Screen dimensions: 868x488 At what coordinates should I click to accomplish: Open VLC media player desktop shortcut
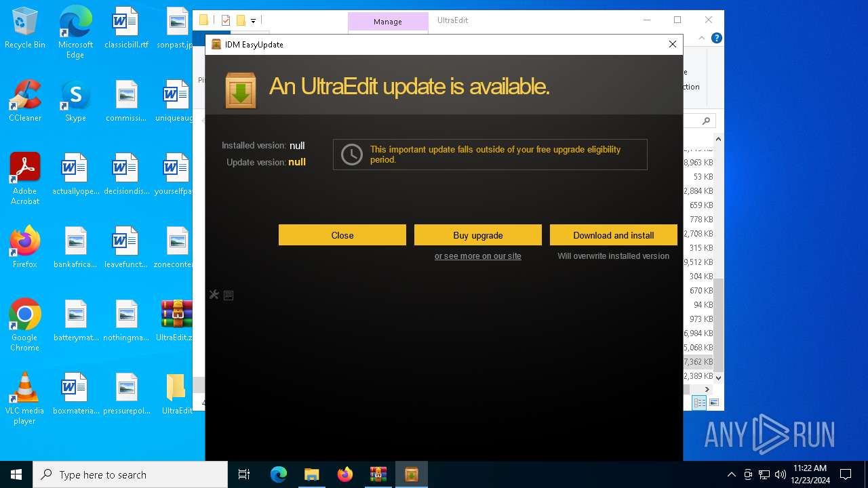(25, 399)
